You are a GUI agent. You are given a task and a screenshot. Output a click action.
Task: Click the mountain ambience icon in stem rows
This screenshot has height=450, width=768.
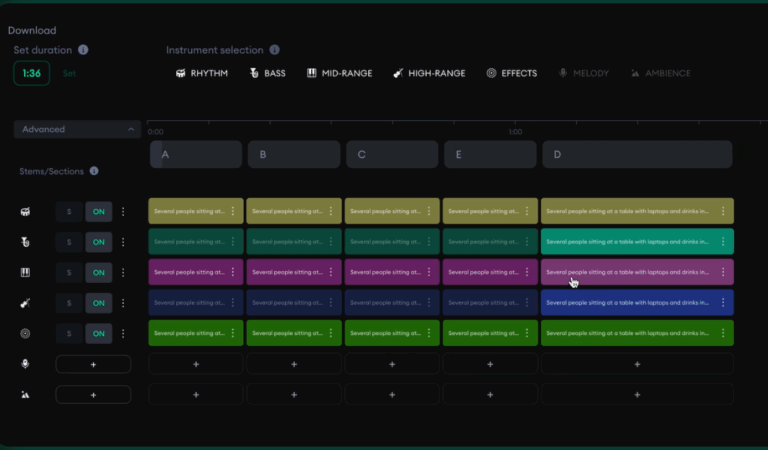[x=25, y=395]
